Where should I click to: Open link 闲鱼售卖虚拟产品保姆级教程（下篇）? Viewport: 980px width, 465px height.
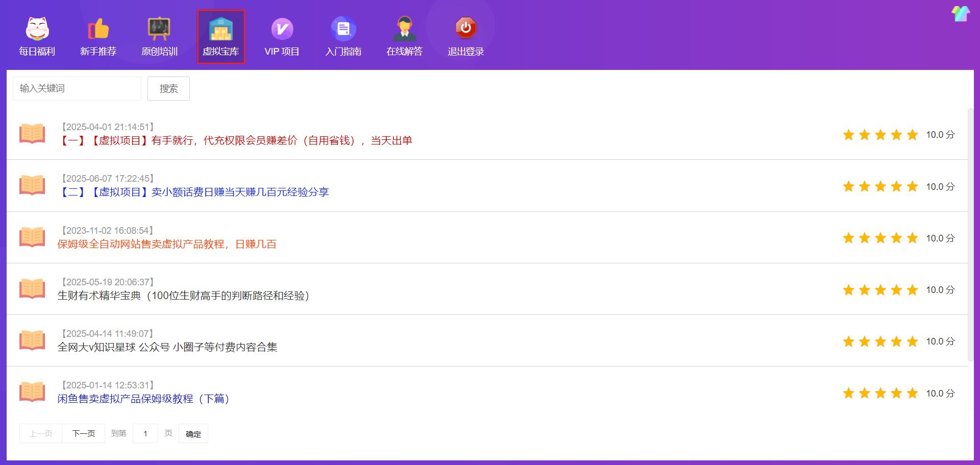click(143, 399)
